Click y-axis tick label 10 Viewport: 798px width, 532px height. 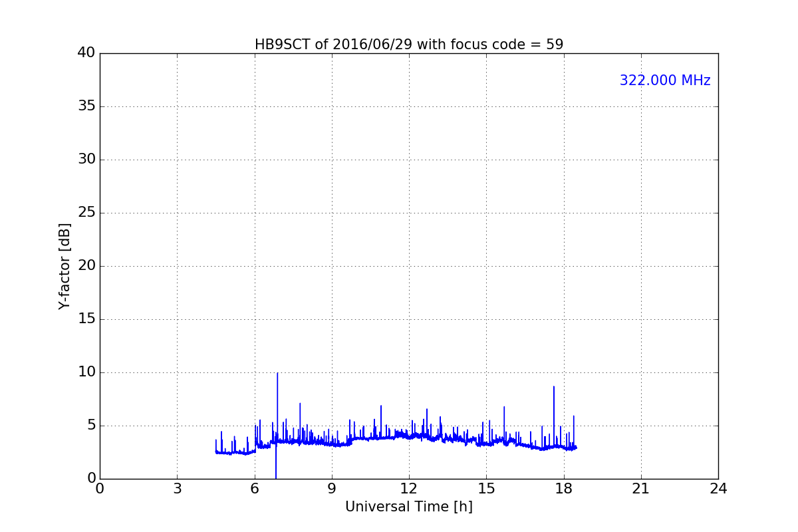coord(86,372)
